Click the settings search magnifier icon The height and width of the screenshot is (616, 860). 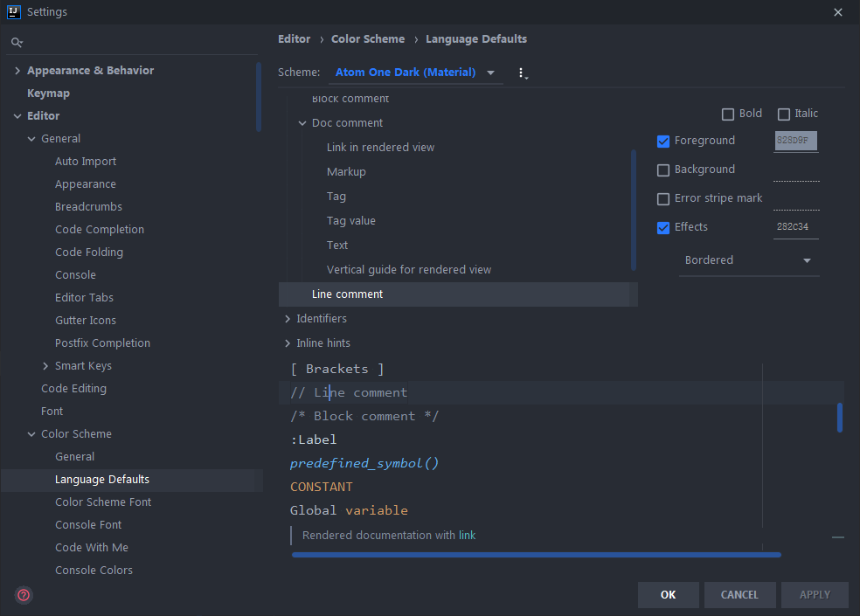tap(16, 42)
